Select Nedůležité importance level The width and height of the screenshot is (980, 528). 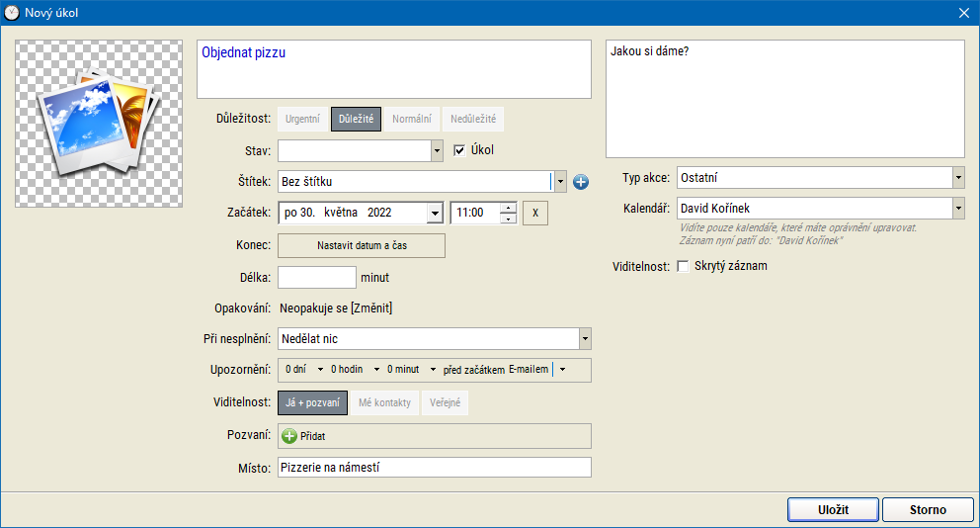[x=473, y=120]
